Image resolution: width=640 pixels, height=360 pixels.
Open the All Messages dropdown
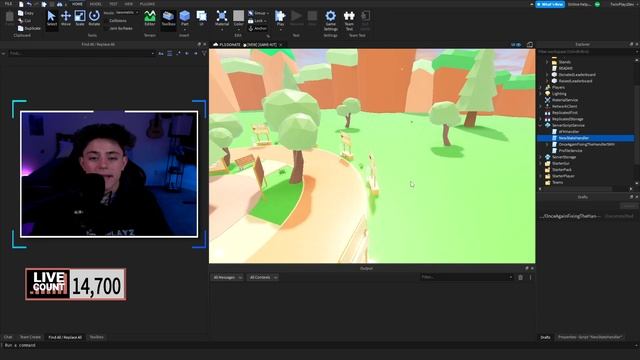pyautogui.click(x=227, y=278)
